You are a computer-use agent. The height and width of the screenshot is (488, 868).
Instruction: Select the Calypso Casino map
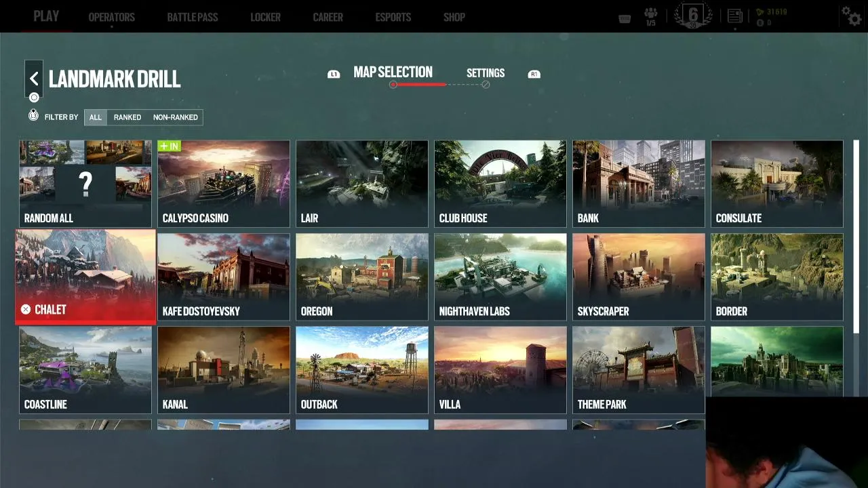click(x=224, y=184)
